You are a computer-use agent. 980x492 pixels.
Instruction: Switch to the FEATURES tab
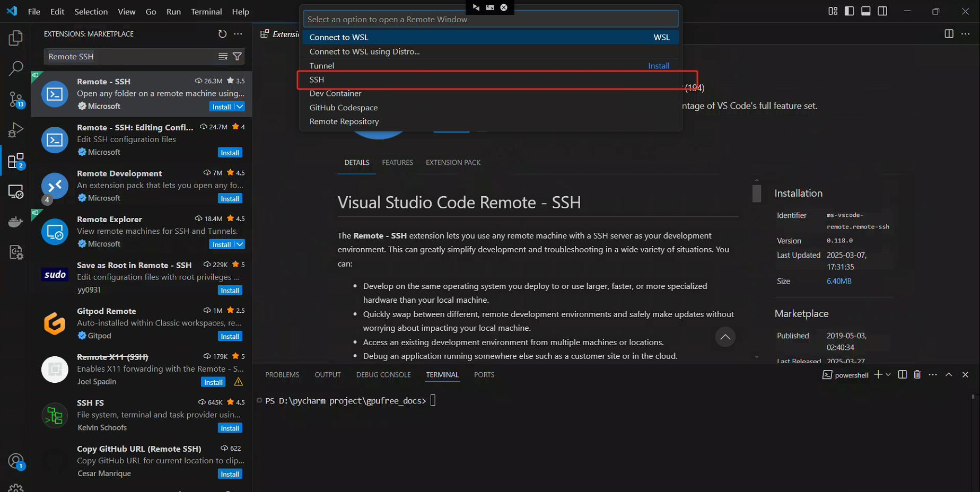tap(397, 163)
